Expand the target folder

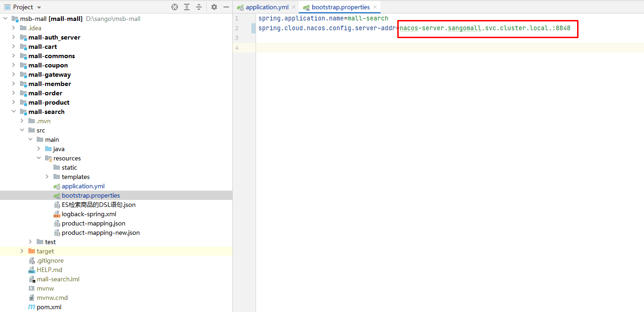pos(22,251)
